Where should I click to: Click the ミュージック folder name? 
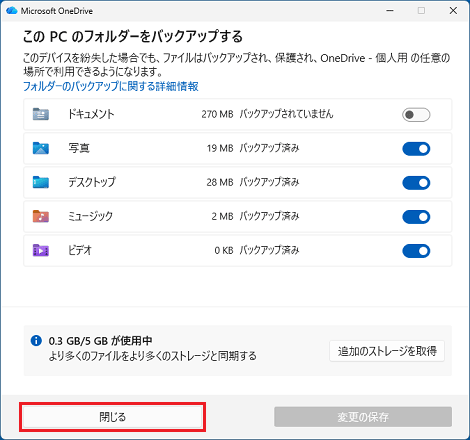point(90,216)
